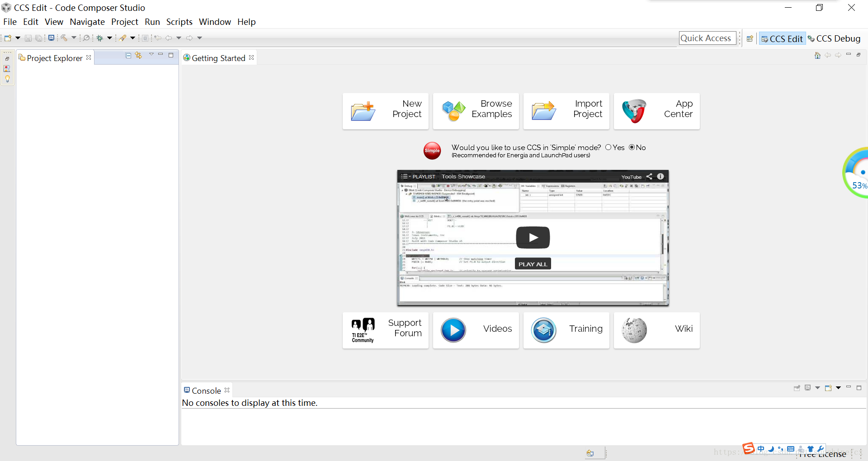Click the green bug Debug icon
The image size is (868, 461).
pyautogui.click(x=99, y=38)
